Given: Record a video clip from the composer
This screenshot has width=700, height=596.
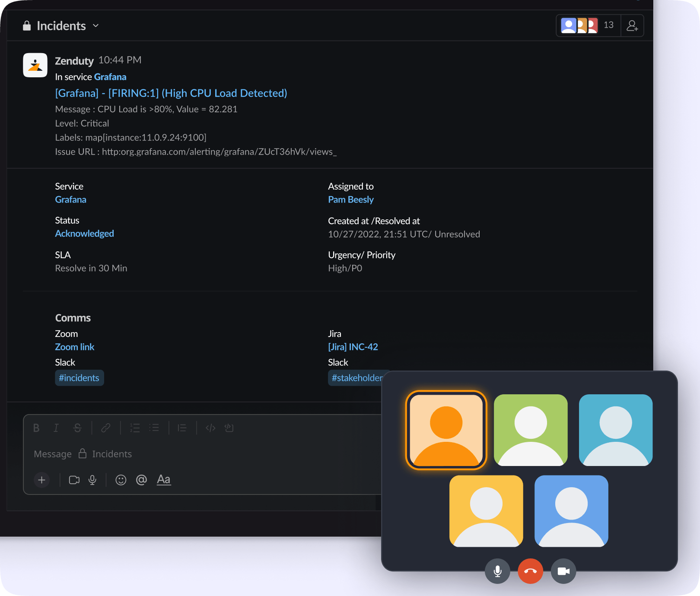Looking at the screenshot, I should pos(74,480).
